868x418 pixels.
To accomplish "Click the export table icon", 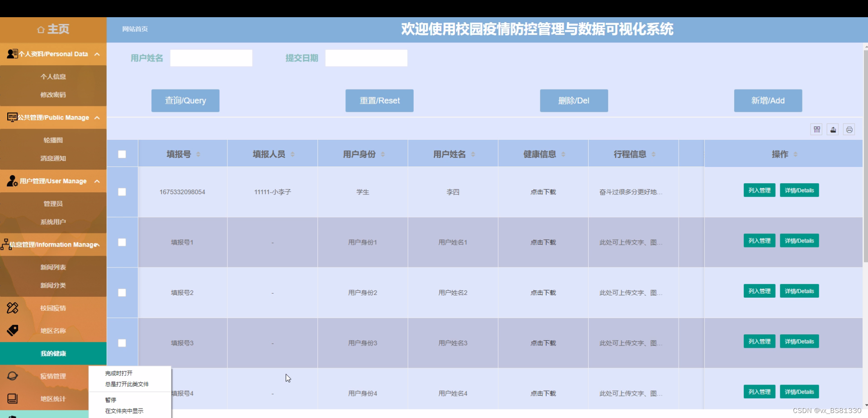I will click(833, 130).
